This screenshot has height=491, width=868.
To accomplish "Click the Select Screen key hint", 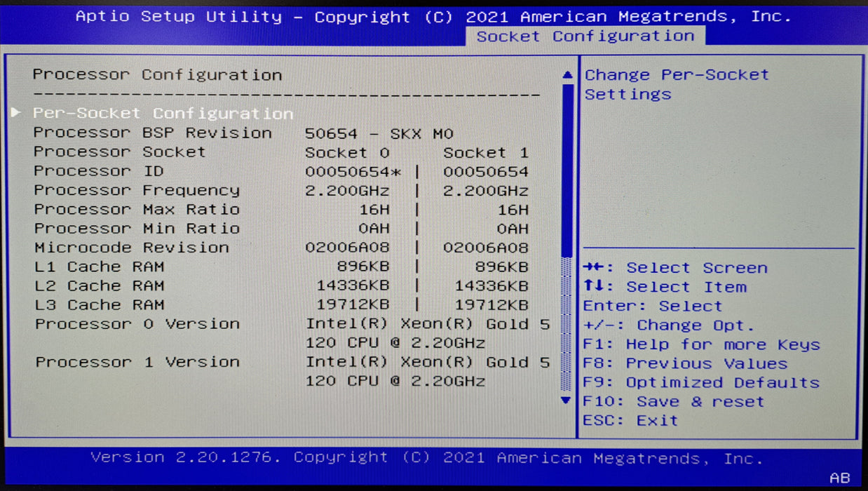I will tap(675, 267).
